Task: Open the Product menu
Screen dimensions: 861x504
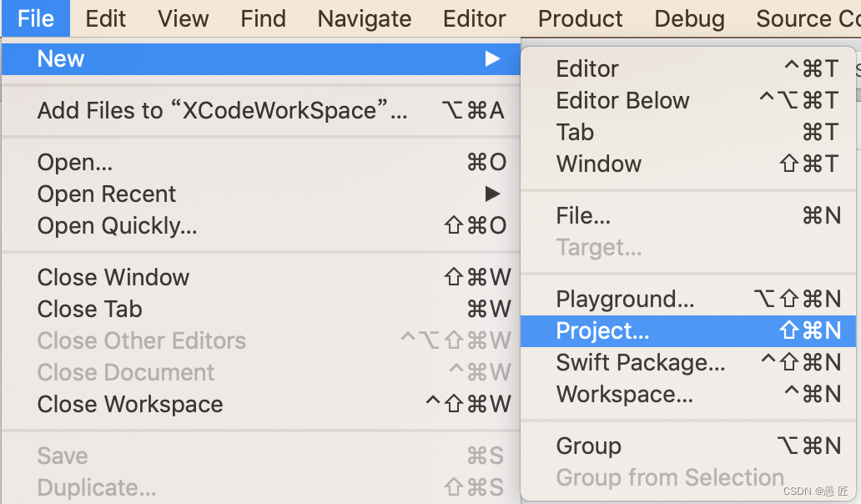Action: [580, 18]
